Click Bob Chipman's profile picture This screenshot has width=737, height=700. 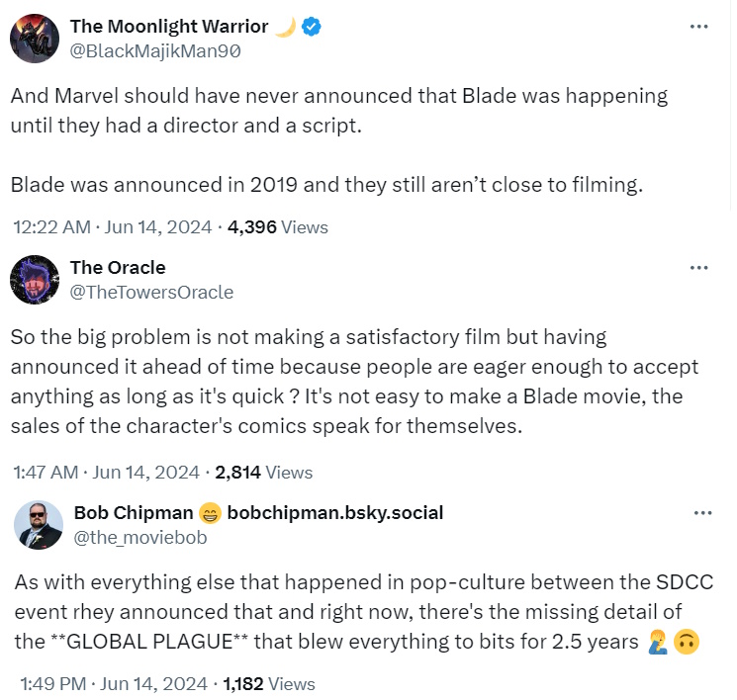click(x=39, y=525)
